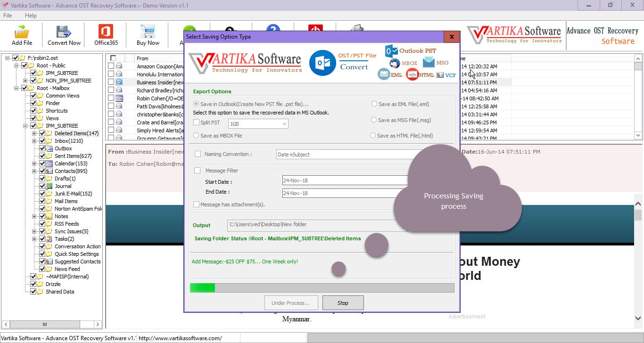Sort messages by the From column header
Viewport: 644px width, 343px height.
tap(159, 58)
